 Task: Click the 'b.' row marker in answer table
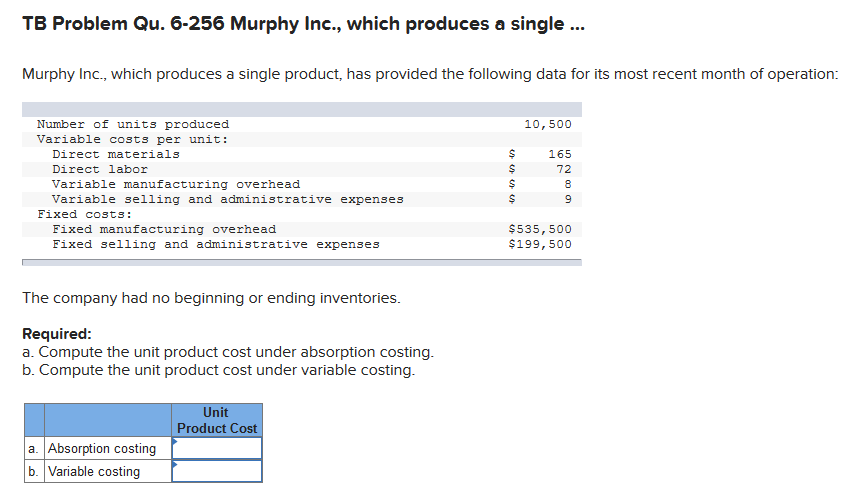[x=33, y=472]
